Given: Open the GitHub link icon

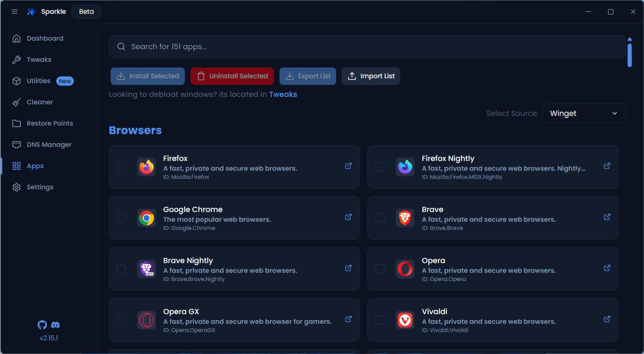Looking at the screenshot, I should (x=42, y=325).
